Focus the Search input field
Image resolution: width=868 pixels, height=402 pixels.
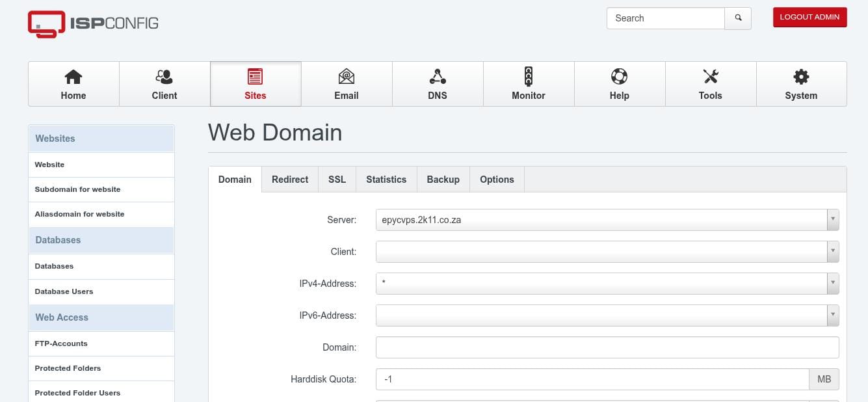(x=666, y=18)
